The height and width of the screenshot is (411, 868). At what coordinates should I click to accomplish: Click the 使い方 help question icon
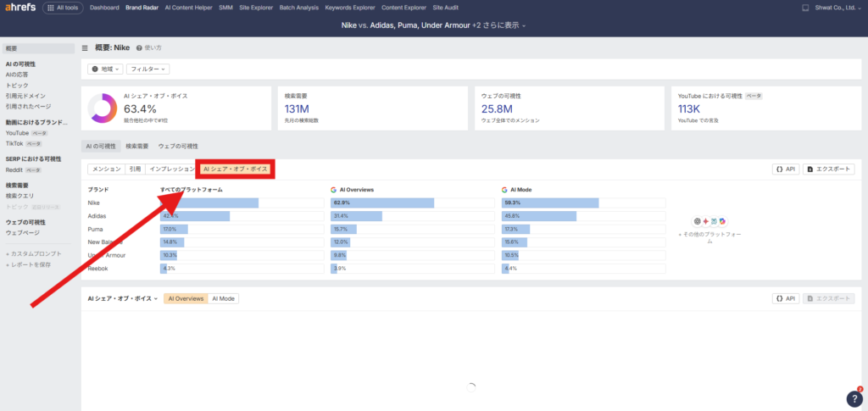click(139, 48)
